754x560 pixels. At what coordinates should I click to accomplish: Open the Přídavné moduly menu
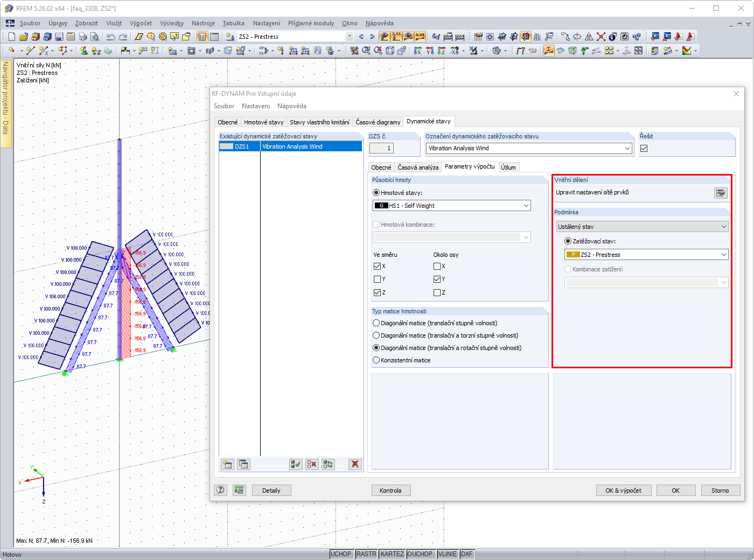coord(311,23)
